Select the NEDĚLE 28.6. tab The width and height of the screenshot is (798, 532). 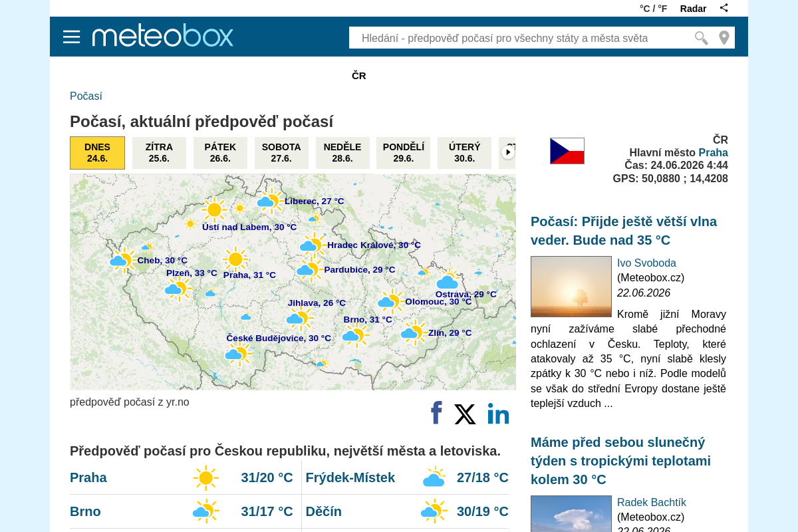(342, 153)
